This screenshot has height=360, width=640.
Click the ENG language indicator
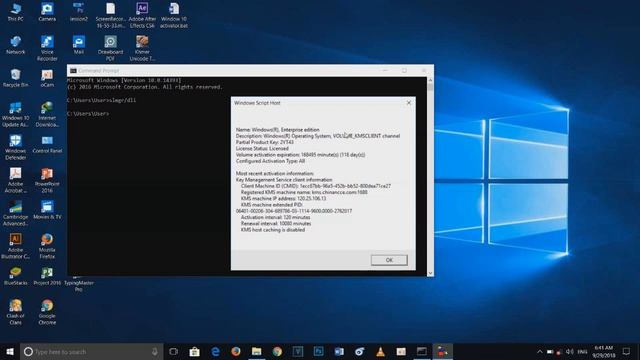tap(582, 351)
